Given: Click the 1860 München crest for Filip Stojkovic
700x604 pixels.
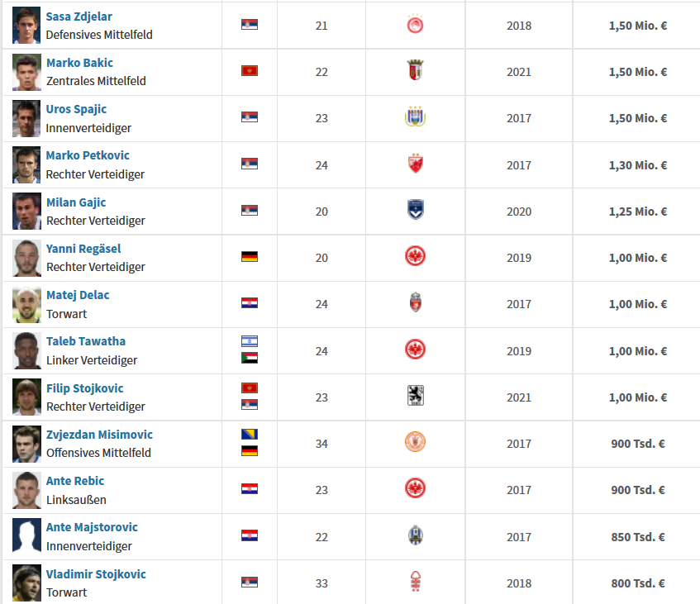Looking at the screenshot, I should [415, 397].
